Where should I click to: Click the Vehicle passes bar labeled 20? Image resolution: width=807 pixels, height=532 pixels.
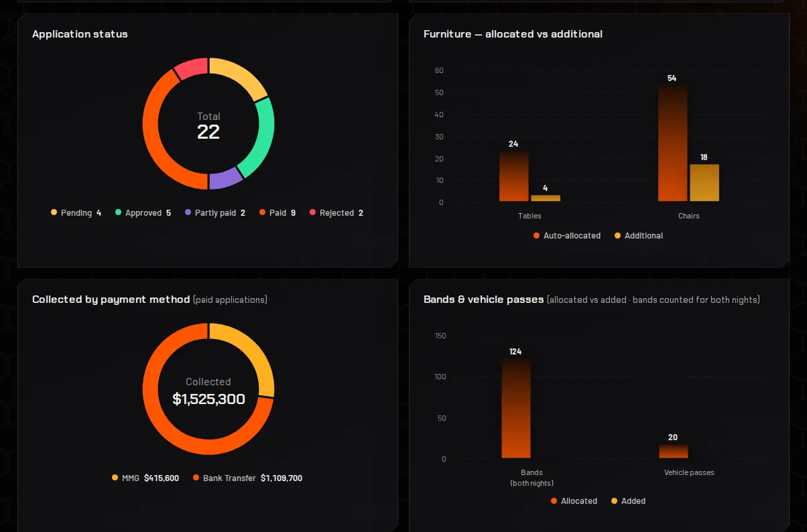pos(674,450)
